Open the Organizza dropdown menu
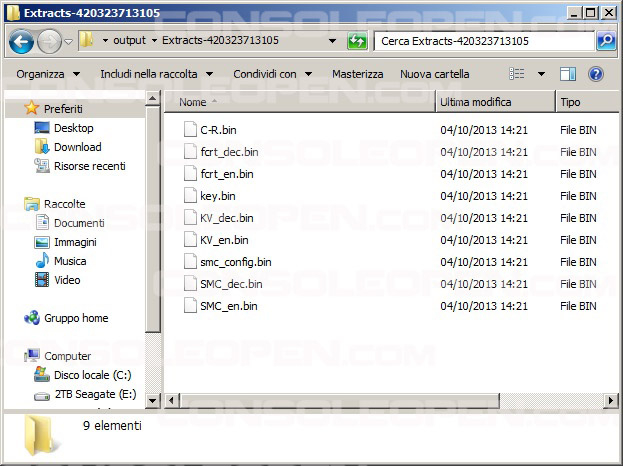Screen dimensions: 623x466 tap(47, 74)
